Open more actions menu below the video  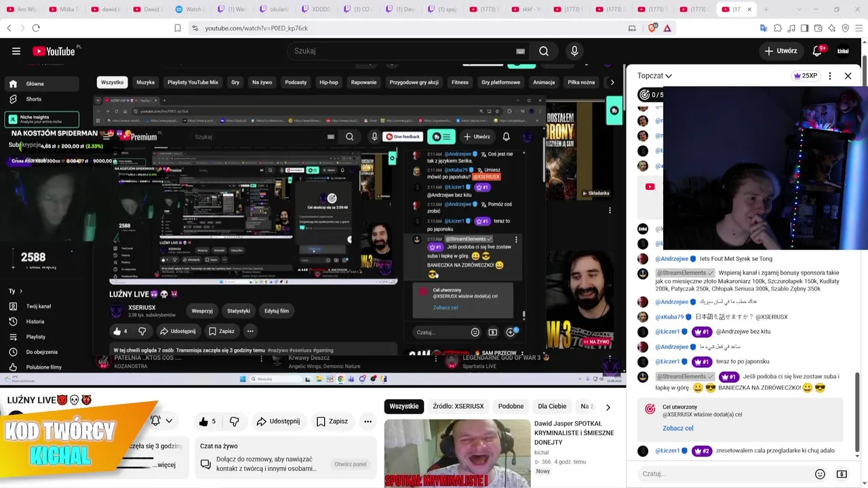tap(368, 422)
